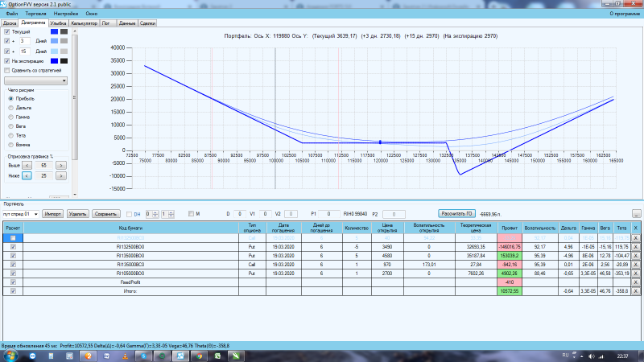The image size is (644, 362).
Task: Enable the Сравнить со стратегией checkbox
Action: point(7,71)
